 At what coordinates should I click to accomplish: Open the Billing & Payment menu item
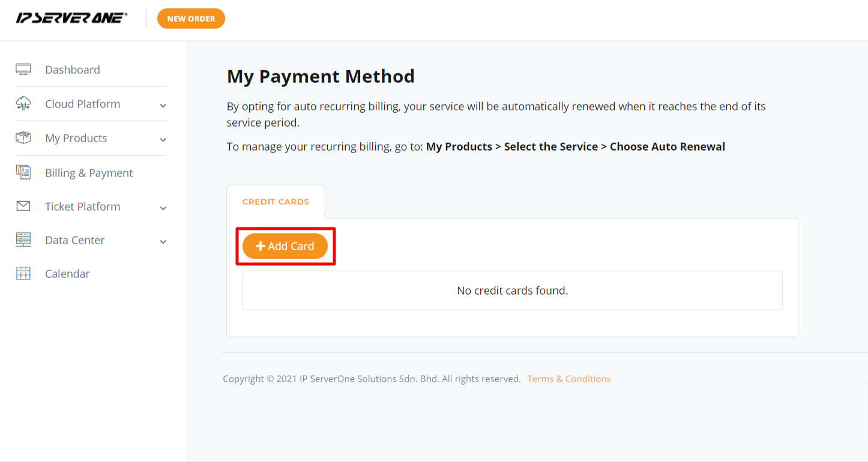pyautogui.click(x=89, y=173)
